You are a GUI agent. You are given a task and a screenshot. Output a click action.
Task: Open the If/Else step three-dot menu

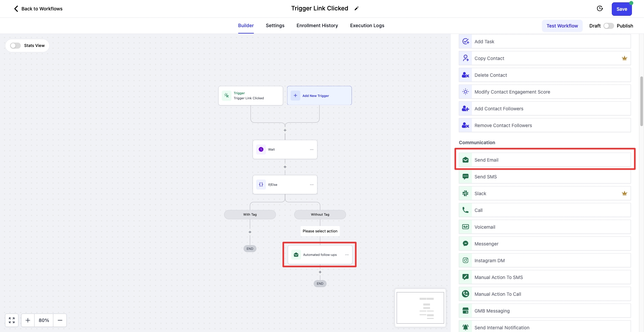(312, 185)
